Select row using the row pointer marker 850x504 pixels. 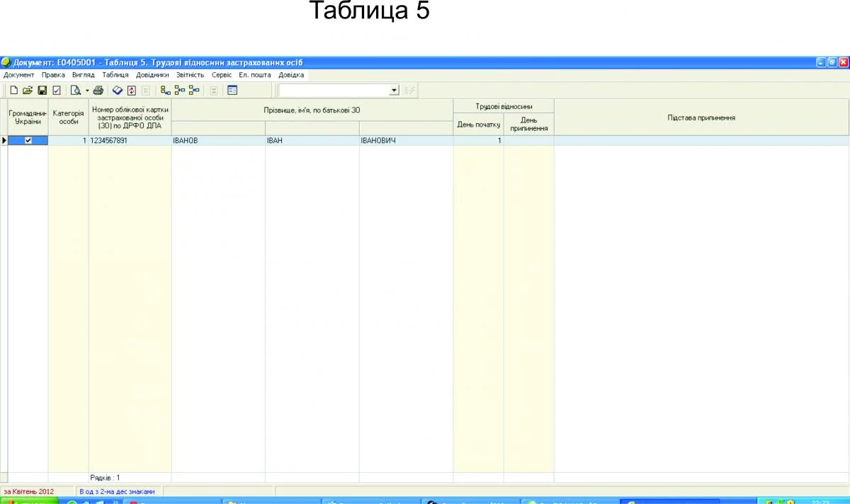coord(4,140)
